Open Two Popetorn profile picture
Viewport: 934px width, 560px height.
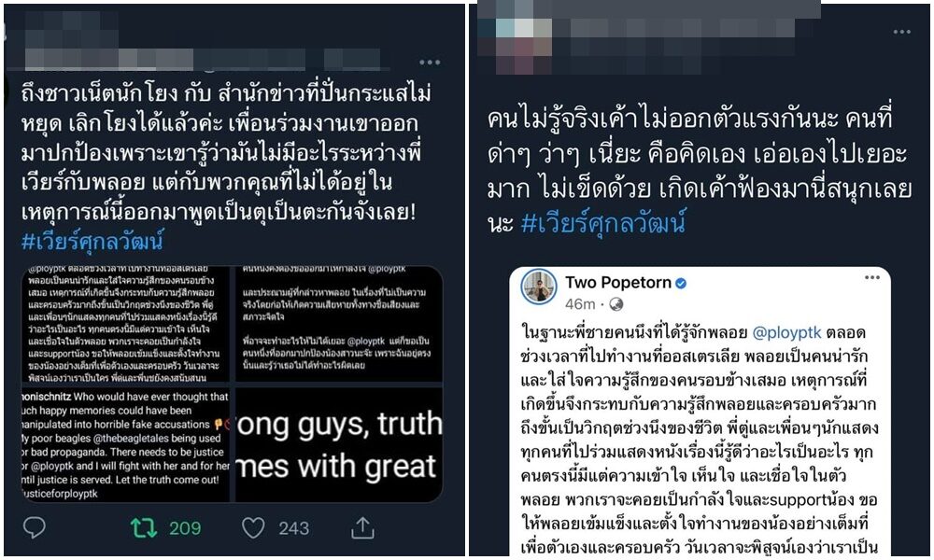(539, 287)
